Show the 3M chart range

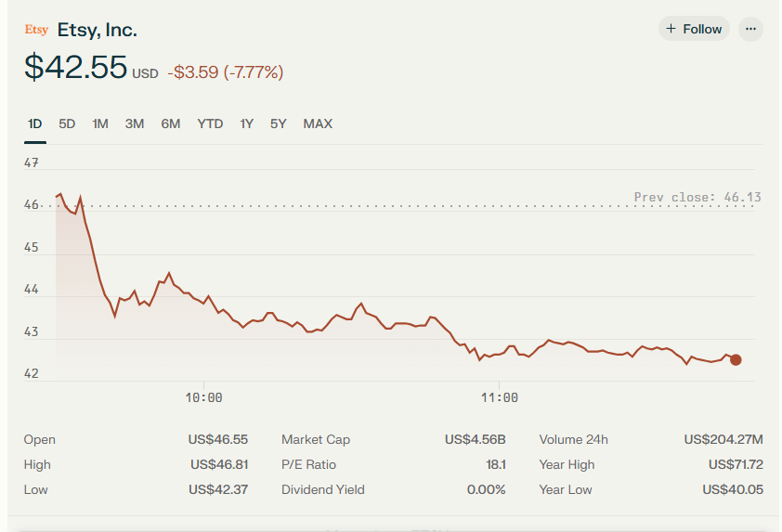click(x=134, y=123)
